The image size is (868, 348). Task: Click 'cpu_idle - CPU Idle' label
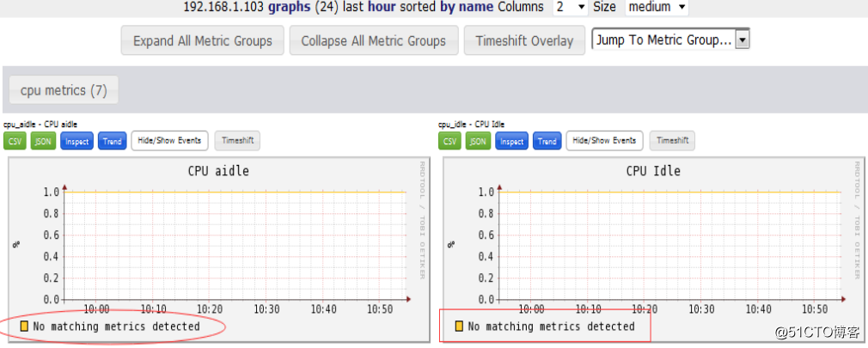pyautogui.click(x=471, y=125)
